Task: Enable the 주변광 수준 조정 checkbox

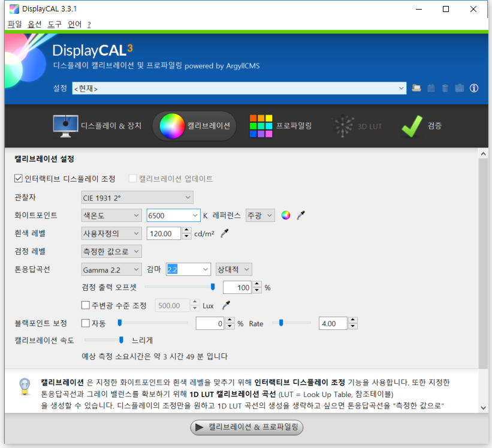Action: [86, 305]
